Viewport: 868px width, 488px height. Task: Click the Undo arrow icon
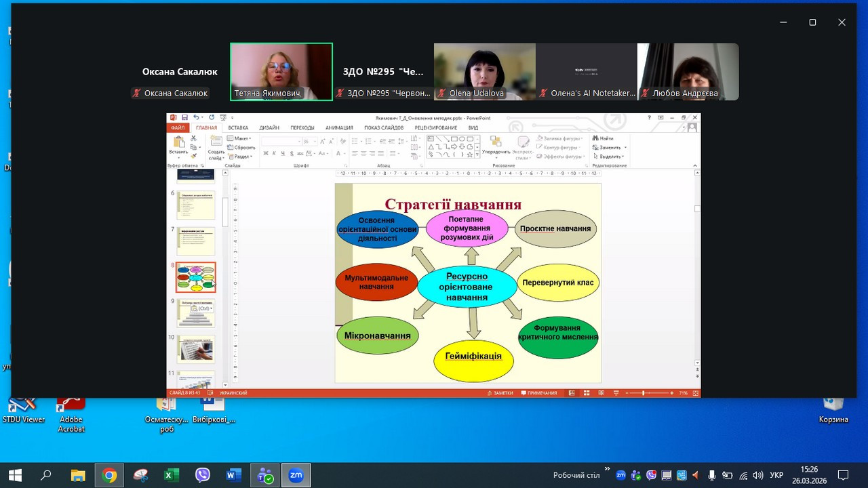(x=196, y=118)
